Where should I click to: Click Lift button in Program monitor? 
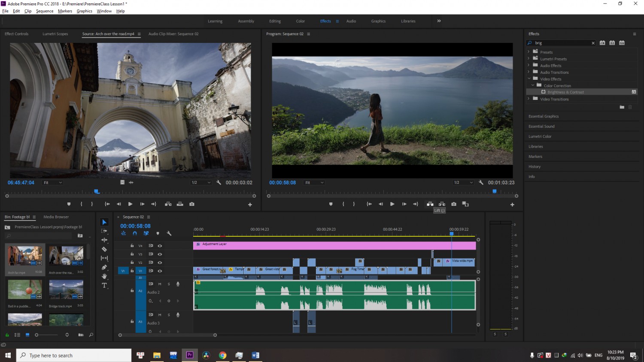(x=430, y=204)
